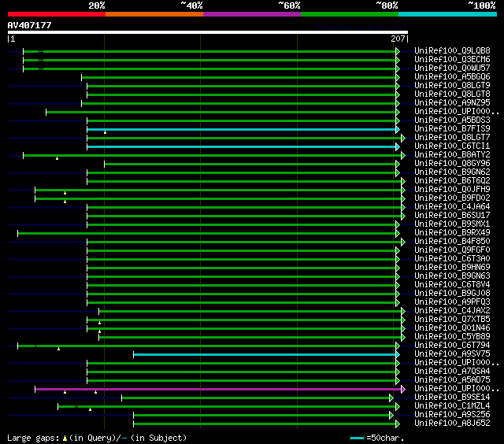Click arrowhead at end of UniRef100_B9SE14 bar

coord(391,398)
